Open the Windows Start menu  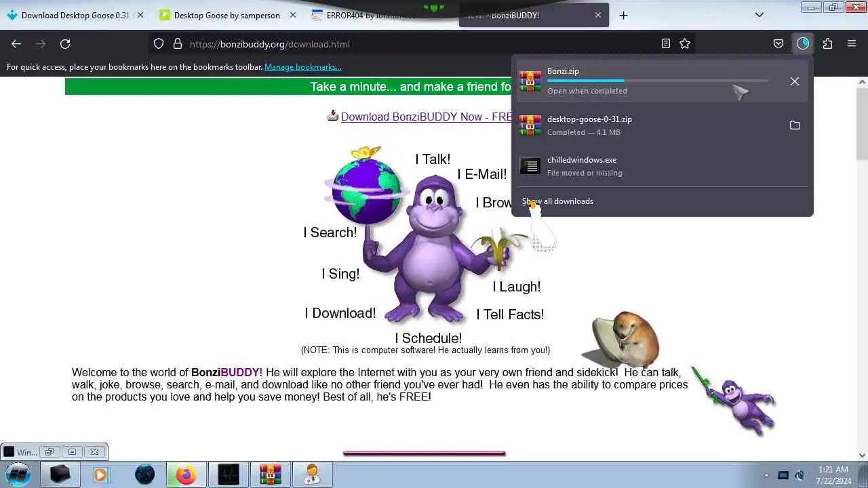click(18, 474)
